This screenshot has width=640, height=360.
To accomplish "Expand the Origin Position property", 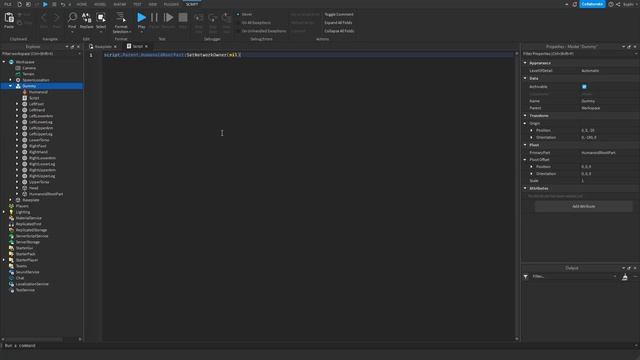I will (x=531, y=130).
